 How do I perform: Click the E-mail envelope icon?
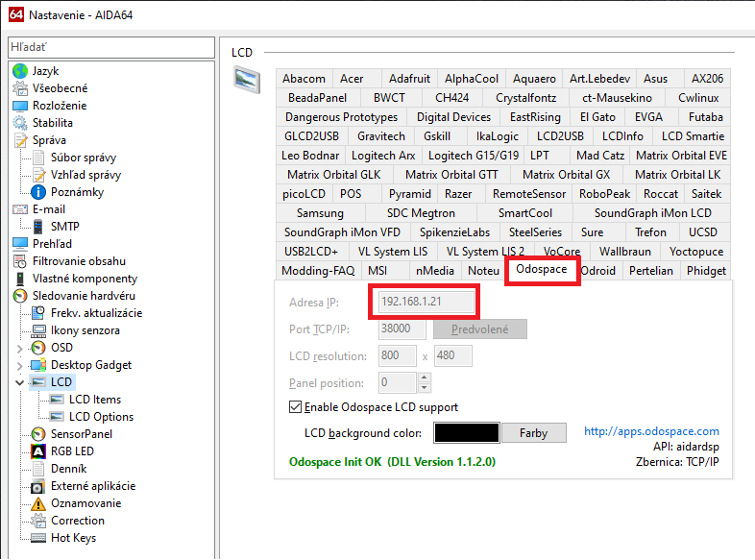(20, 209)
